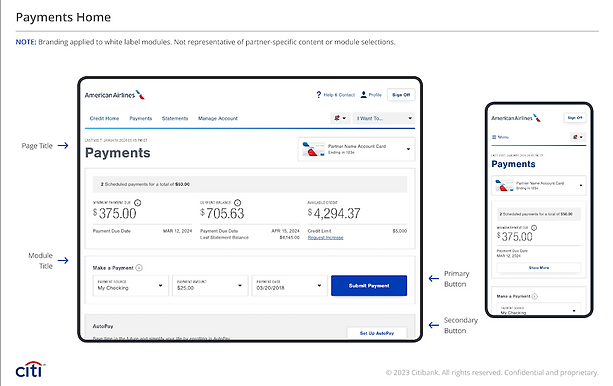Click info icon beside Current Balance
The width and height of the screenshot is (613, 386).
coord(237,203)
